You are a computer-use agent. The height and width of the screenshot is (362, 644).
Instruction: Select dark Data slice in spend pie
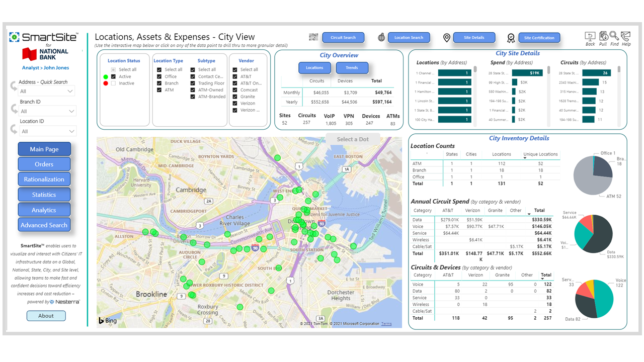click(599, 236)
